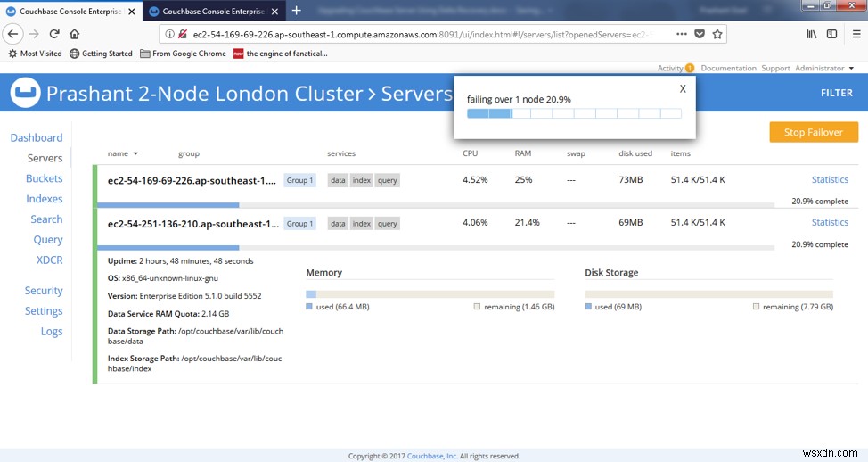The image size is (868, 462).
Task: Open the Library icon in Firefox toolbar
Action: 812,34
